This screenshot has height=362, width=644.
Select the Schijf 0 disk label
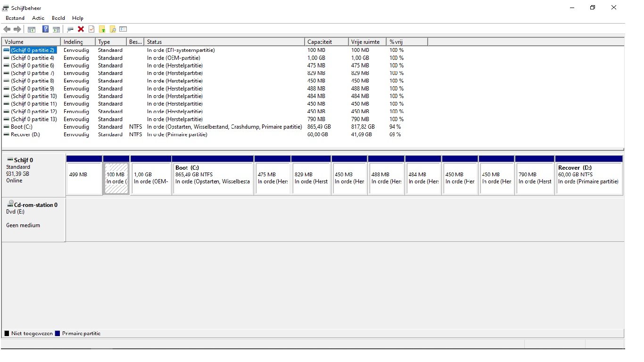[24, 160]
